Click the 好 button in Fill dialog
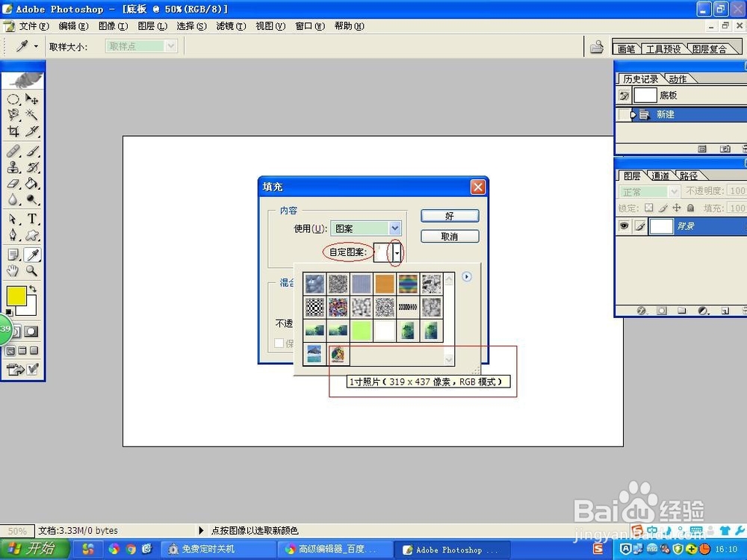This screenshot has width=747, height=560. click(450, 216)
